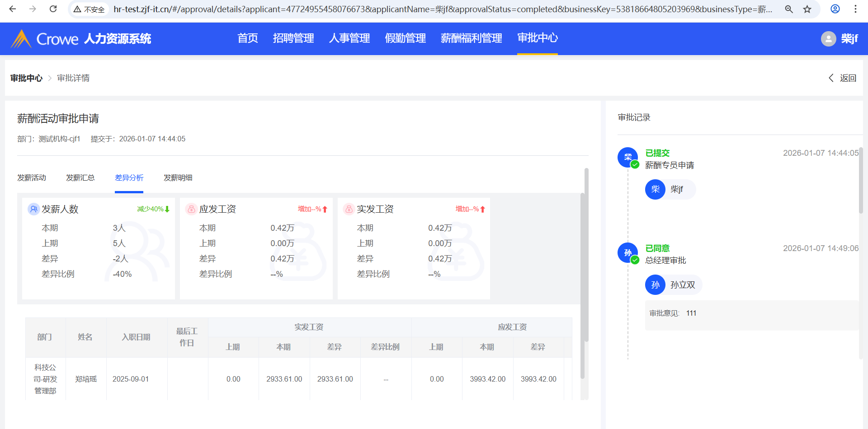Image resolution: width=868 pixels, height=429 pixels.
Task: Click the bookmark star icon
Action: pos(807,9)
